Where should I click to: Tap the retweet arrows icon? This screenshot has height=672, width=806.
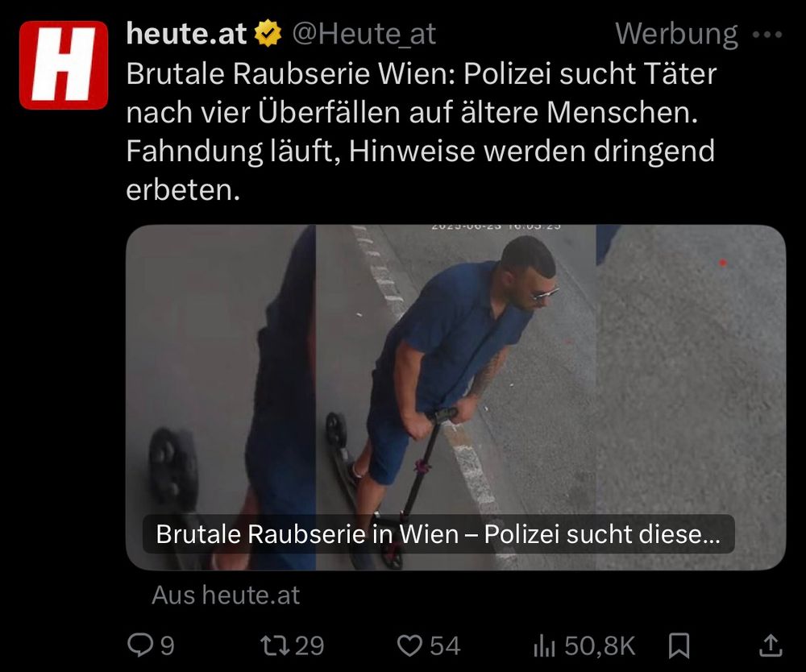[276, 645]
